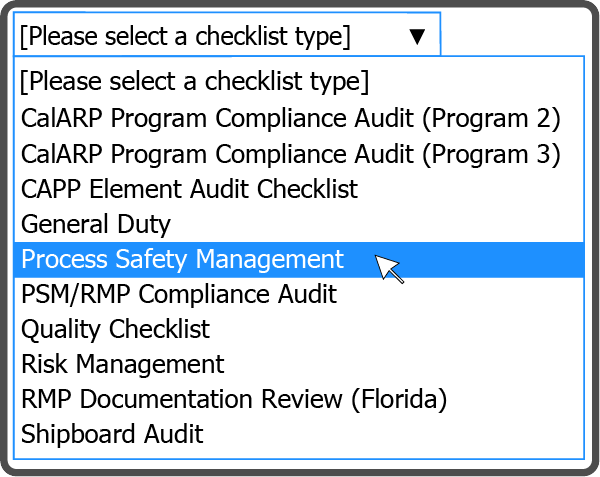The height and width of the screenshot is (477, 600).
Task: Pick the Florida documentation review entry
Action: 233,399
